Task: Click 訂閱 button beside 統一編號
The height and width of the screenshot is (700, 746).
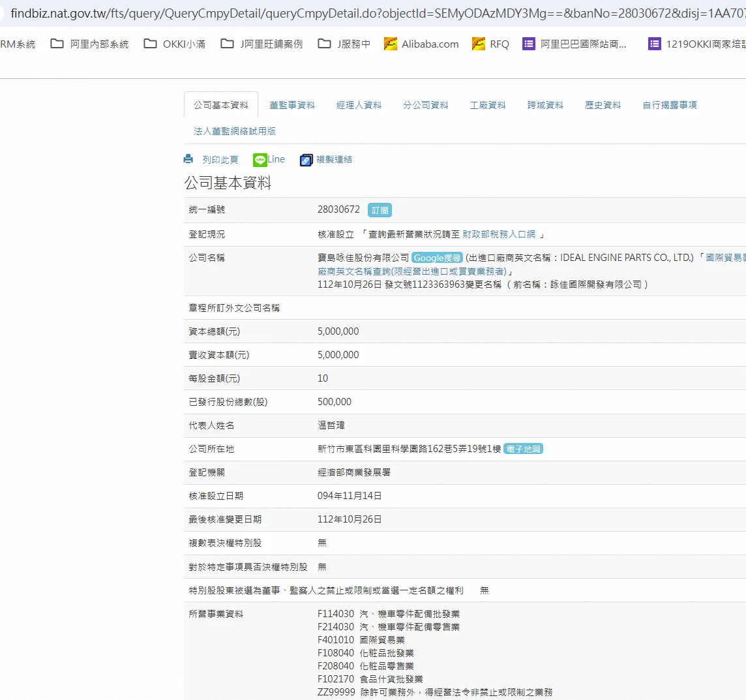Action: 380,210
